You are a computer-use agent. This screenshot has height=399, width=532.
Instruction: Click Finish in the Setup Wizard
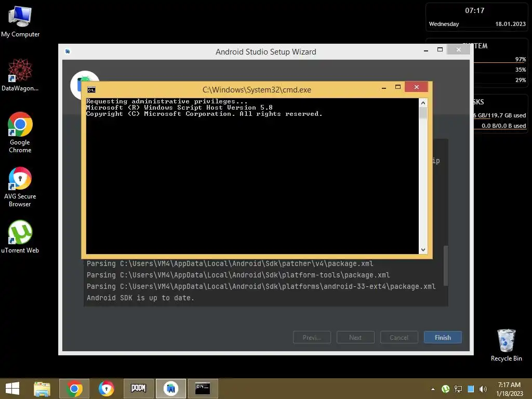click(443, 338)
